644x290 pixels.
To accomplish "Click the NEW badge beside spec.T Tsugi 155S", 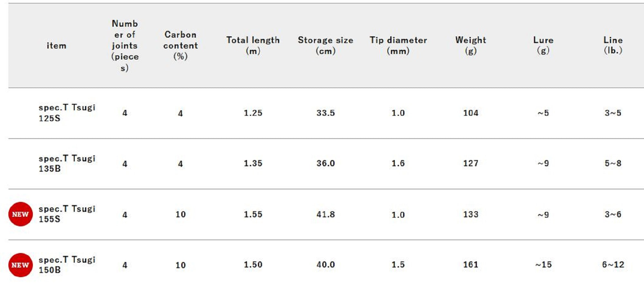I will coord(20,214).
